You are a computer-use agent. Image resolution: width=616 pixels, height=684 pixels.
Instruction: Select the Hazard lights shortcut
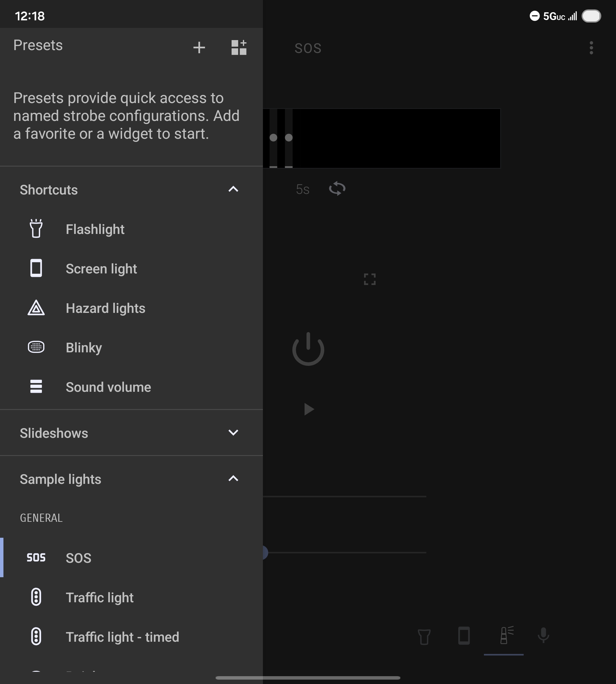pyautogui.click(x=105, y=308)
